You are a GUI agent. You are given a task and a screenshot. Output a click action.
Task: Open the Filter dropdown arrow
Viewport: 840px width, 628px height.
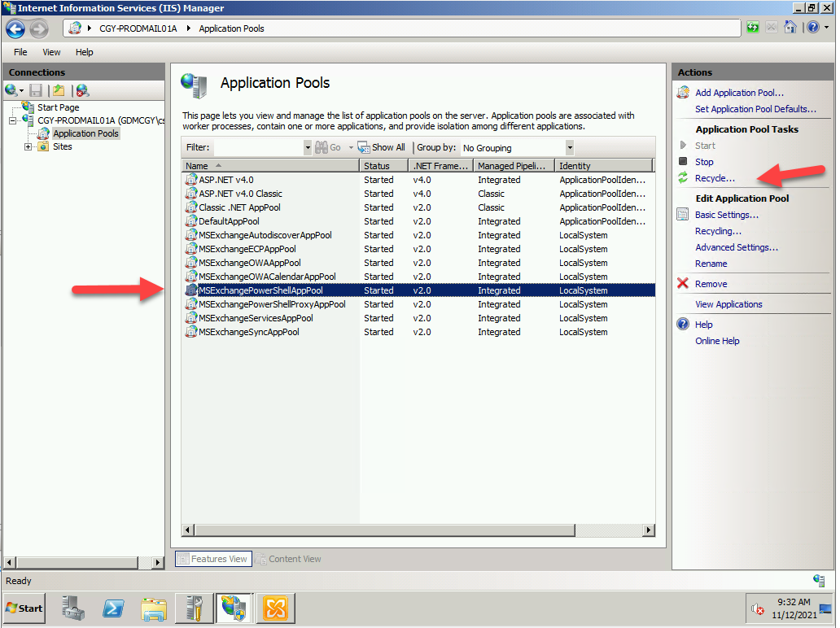click(x=308, y=148)
